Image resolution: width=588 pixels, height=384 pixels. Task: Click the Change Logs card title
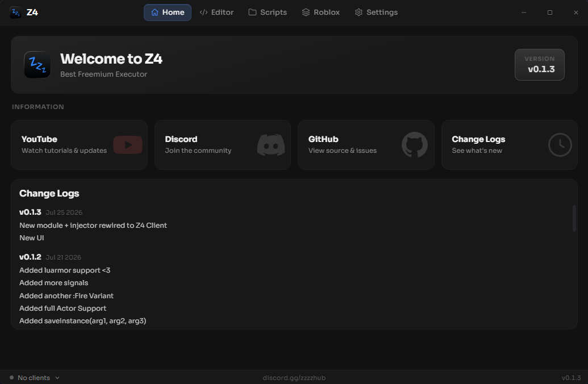pos(478,139)
